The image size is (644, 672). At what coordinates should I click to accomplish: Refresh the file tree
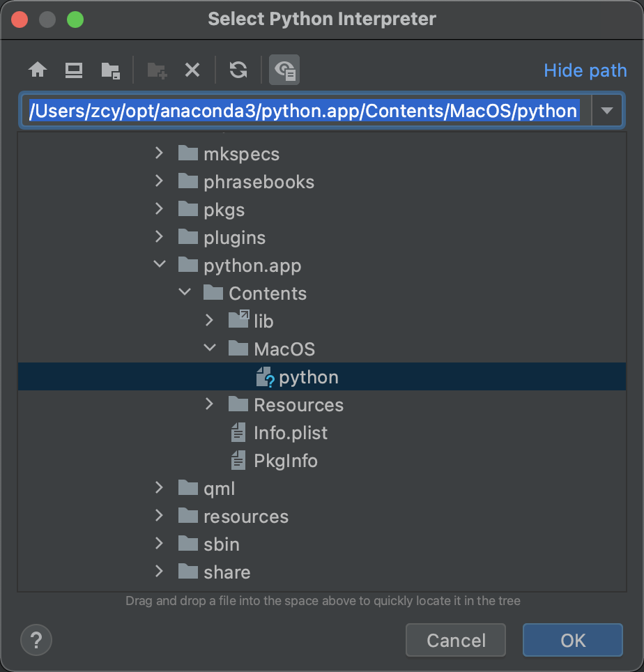pos(238,70)
